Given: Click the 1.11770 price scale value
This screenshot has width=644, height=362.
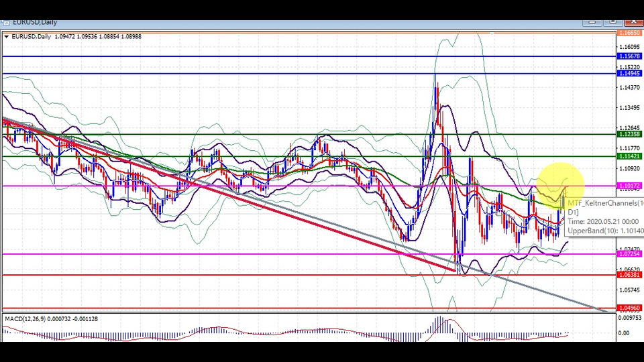Looking at the screenshot, I should coord(629,148).
